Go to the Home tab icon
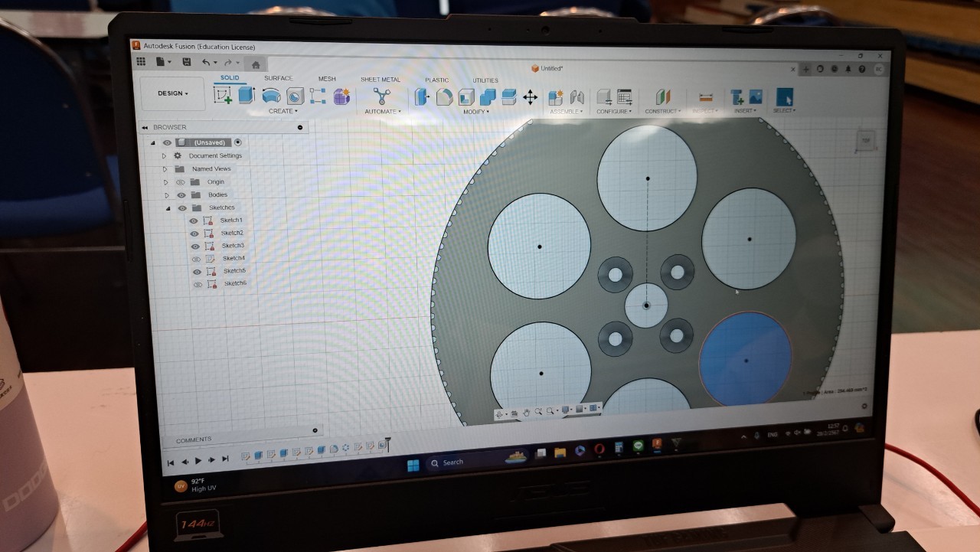Screen dimensions: 980x552 [x=256, y=64]
